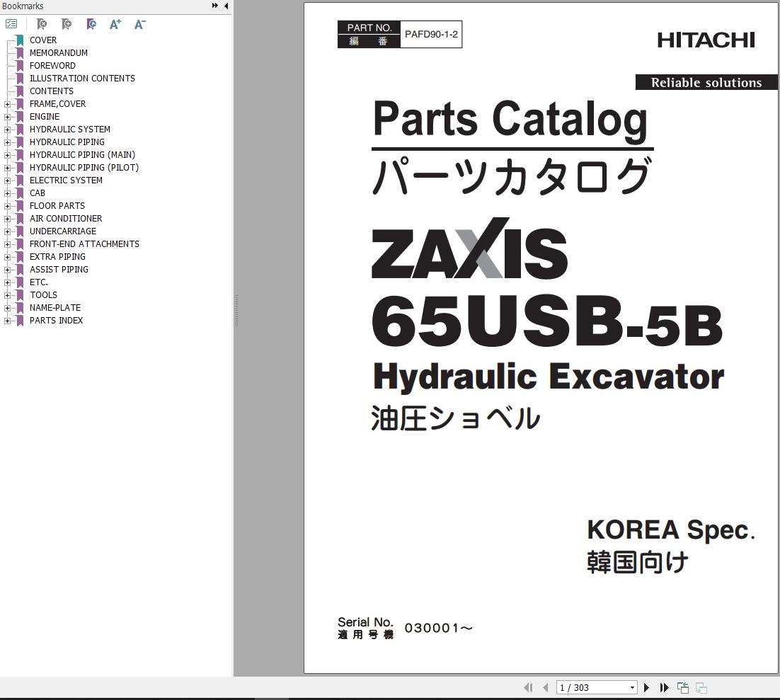Open the ILLUSTRATION CONTENTS bookmark
The width and height of the screenshot is (780, 700).
click(x=82, y=78)
